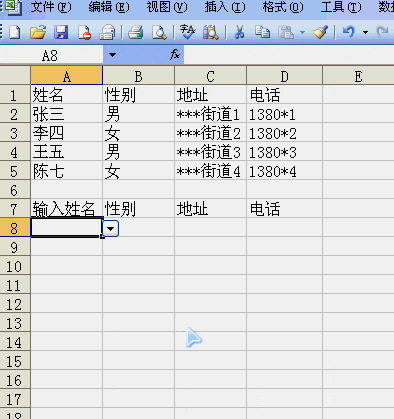Open the Name Box dropdown arrow
This screenshot has width=394, height=419.
click(112, 55)
